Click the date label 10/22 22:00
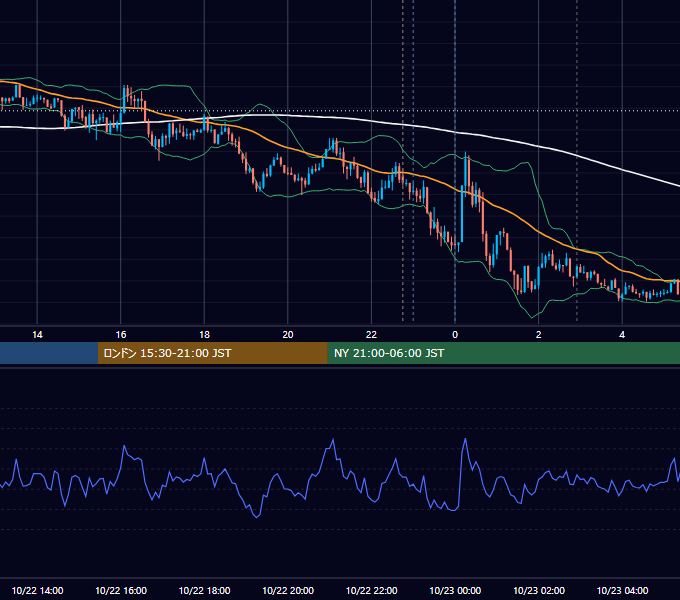The height and width of the screenshot is (600, 680). (x=371, y=590)
